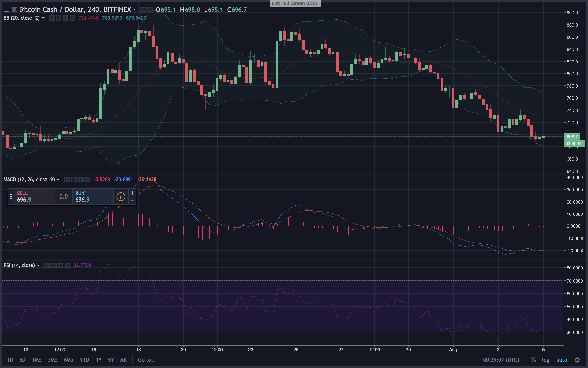Select the 1Y time range
588x368 pixels.
click(x=98, y=360)
